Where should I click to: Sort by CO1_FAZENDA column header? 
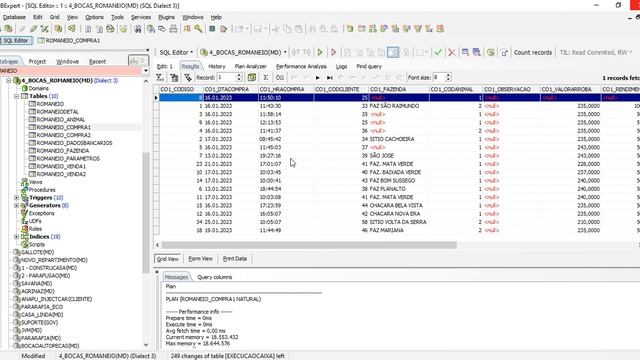pyautogui.click(x=398, y=89)
